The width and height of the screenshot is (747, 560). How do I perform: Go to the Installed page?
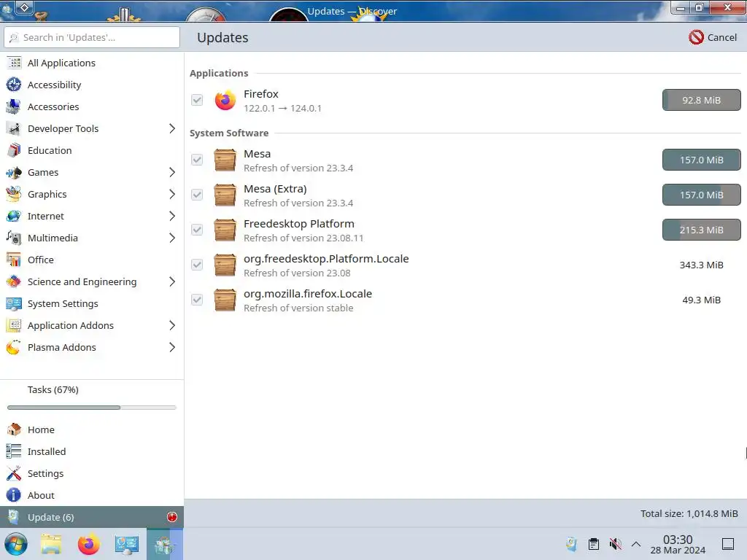tap(92, 451)
